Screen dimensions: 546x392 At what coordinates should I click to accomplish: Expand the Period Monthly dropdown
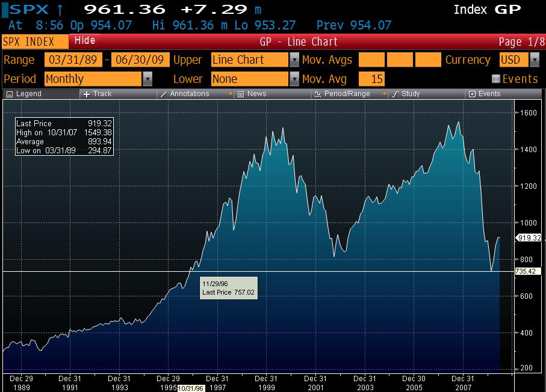pos(147,79)
